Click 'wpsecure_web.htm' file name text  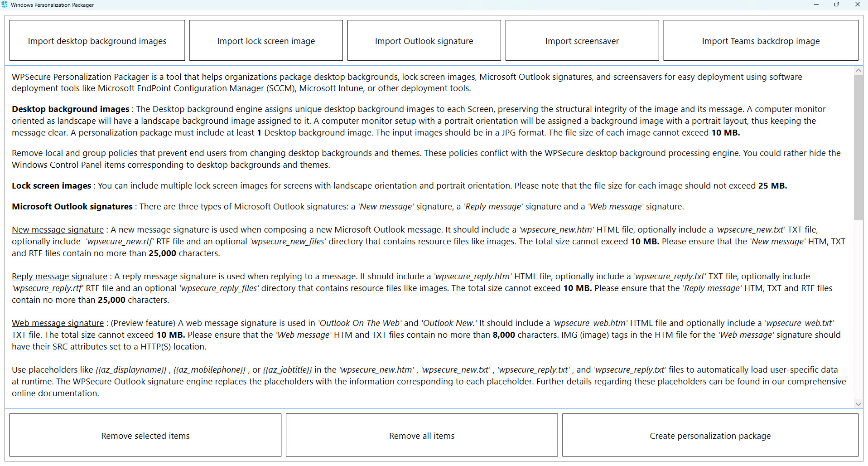pos(590,323)
